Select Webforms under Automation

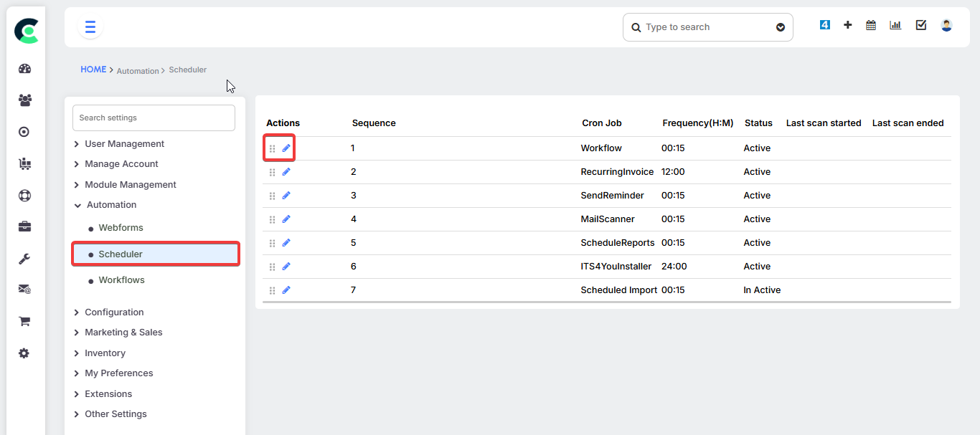(121, 228)
